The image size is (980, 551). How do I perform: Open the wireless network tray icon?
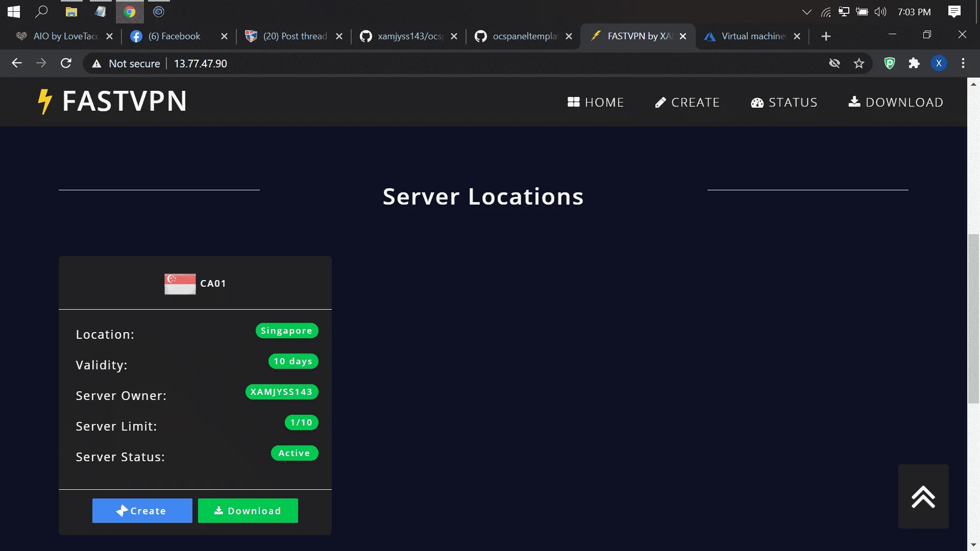826,12
